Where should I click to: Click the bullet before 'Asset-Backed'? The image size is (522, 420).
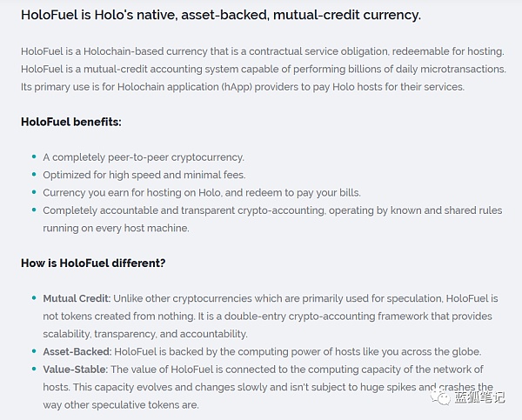click(x=34, y=350)
